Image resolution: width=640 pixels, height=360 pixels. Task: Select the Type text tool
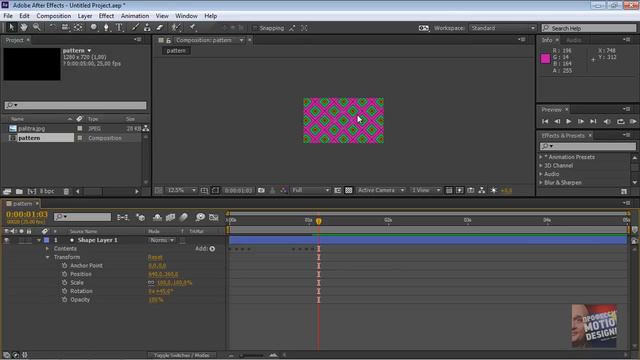119,27
